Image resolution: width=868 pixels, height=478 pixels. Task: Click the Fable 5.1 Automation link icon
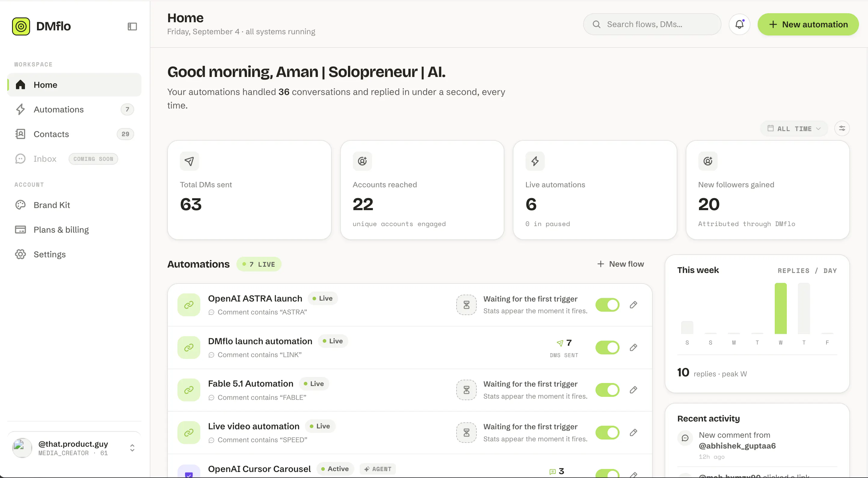189,390
